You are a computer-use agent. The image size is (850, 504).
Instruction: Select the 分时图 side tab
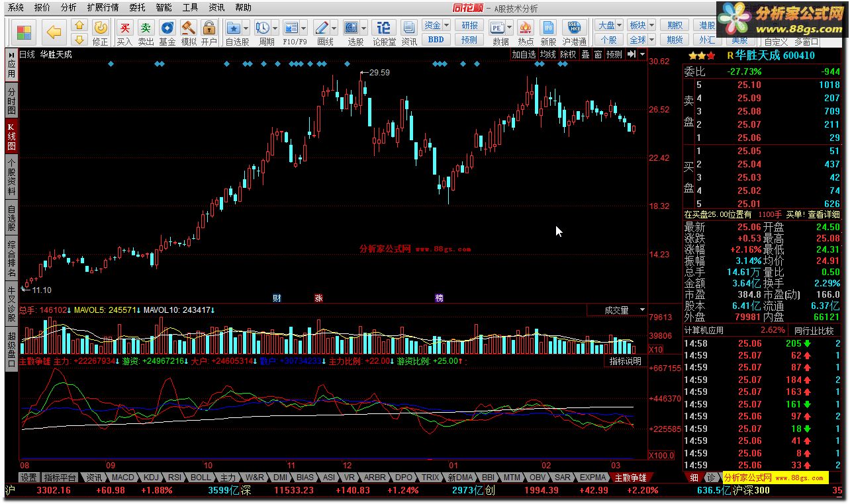[11, 101]
